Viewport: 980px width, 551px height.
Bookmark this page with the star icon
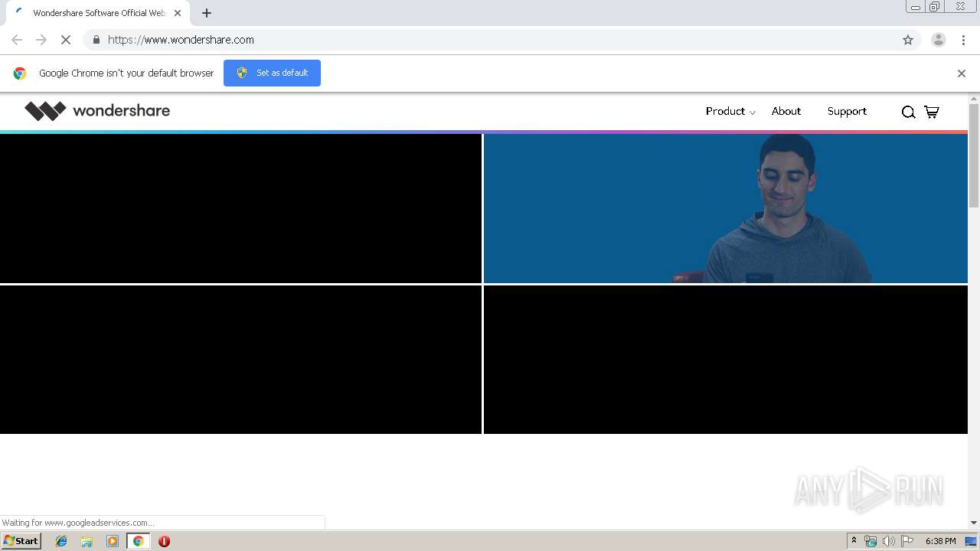click(908, 40)
